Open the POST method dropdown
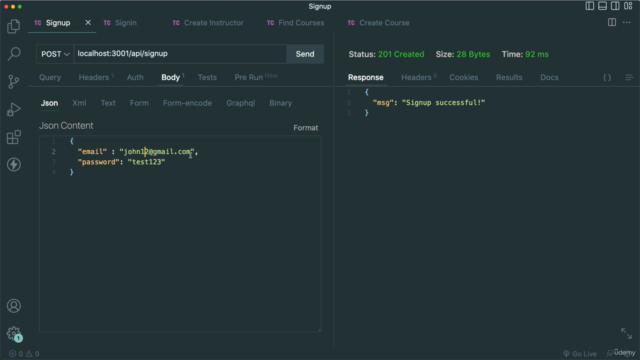 point(55,54)
